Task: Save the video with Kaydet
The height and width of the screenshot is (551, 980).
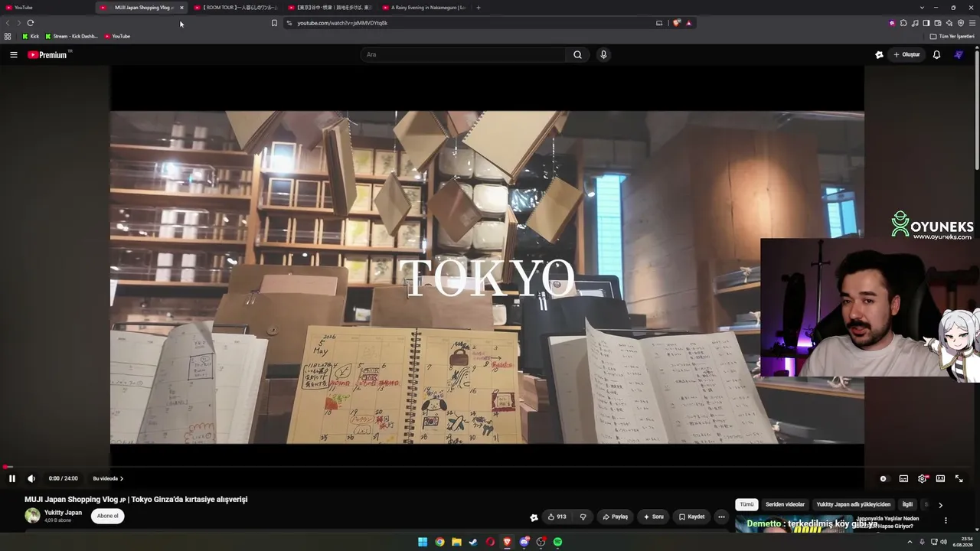Action: point(691,517)
